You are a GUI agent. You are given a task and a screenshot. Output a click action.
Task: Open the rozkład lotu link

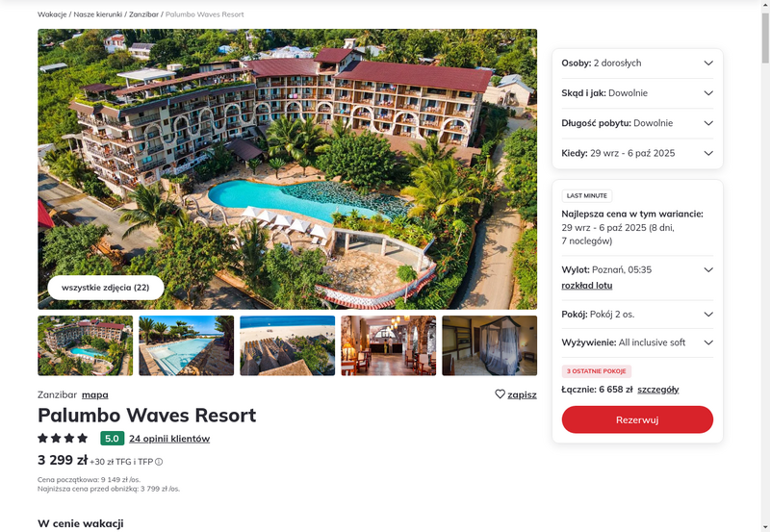click(x=587, y=286)
